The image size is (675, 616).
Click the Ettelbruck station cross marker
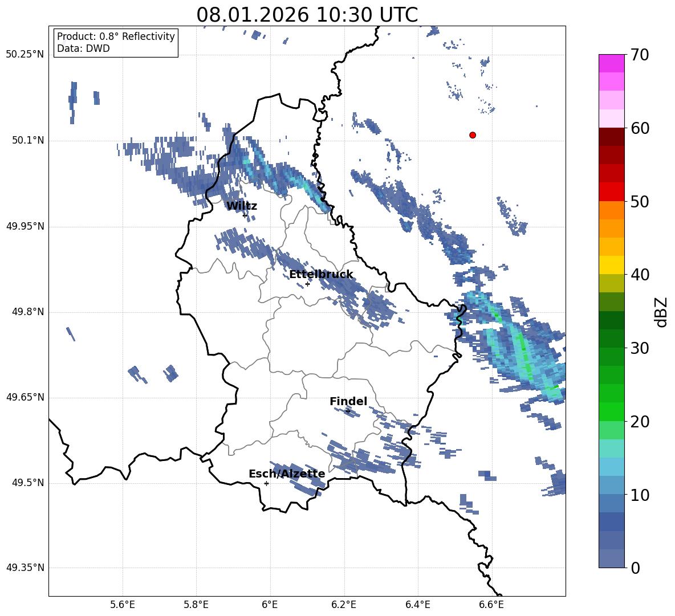(307, 284)
